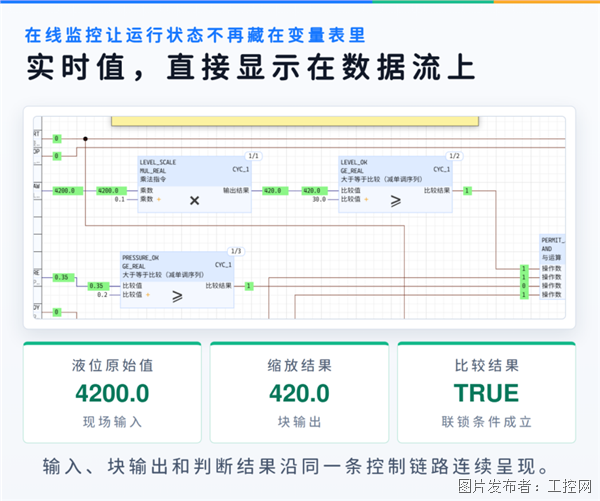The height and width of the screenshot is (501, 600).
Task: Click the yellow comment note bar
Action: (295, 121)
